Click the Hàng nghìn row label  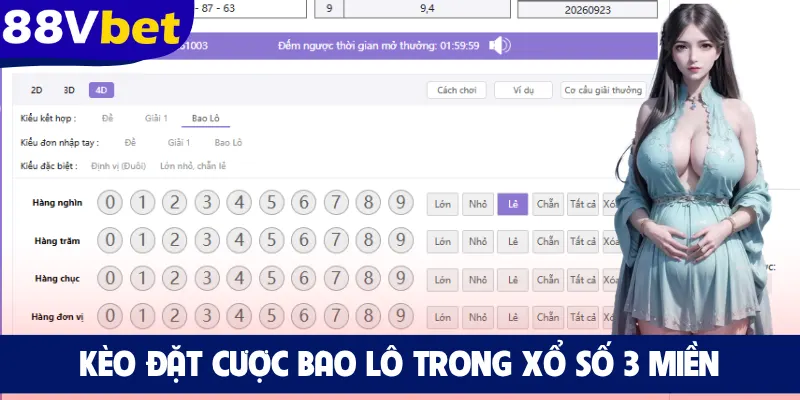click(57, 203)
